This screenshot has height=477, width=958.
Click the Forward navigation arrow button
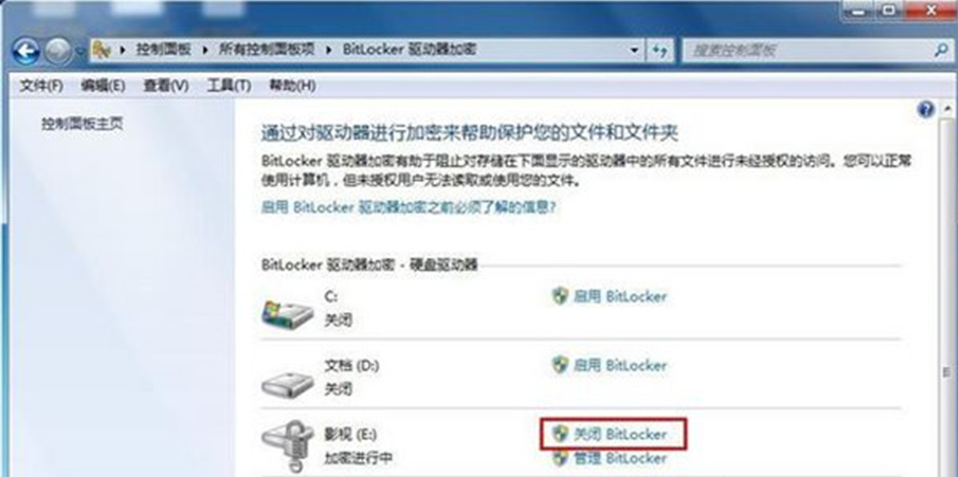pos(58,52)
